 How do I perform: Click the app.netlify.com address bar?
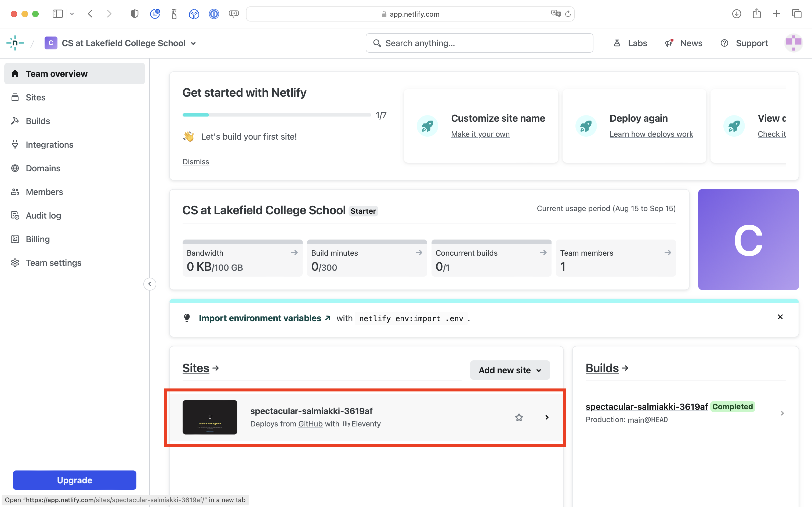[x=410, y=14]
